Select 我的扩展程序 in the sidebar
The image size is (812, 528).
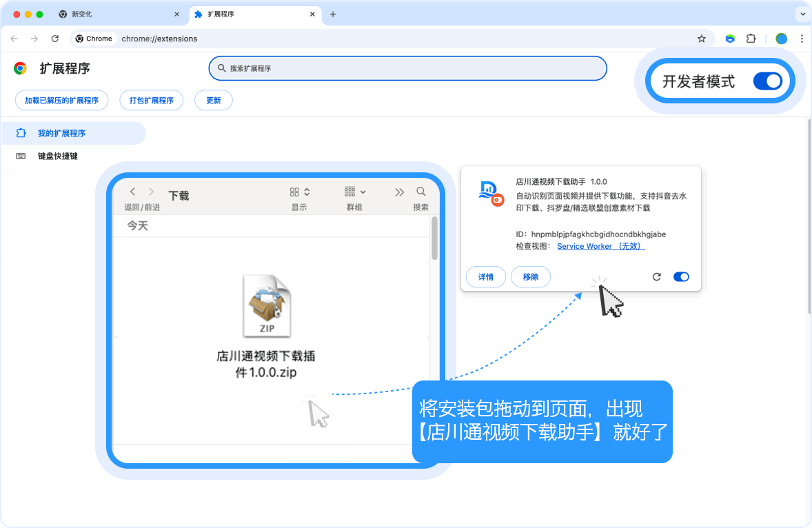tap(74, 134)
